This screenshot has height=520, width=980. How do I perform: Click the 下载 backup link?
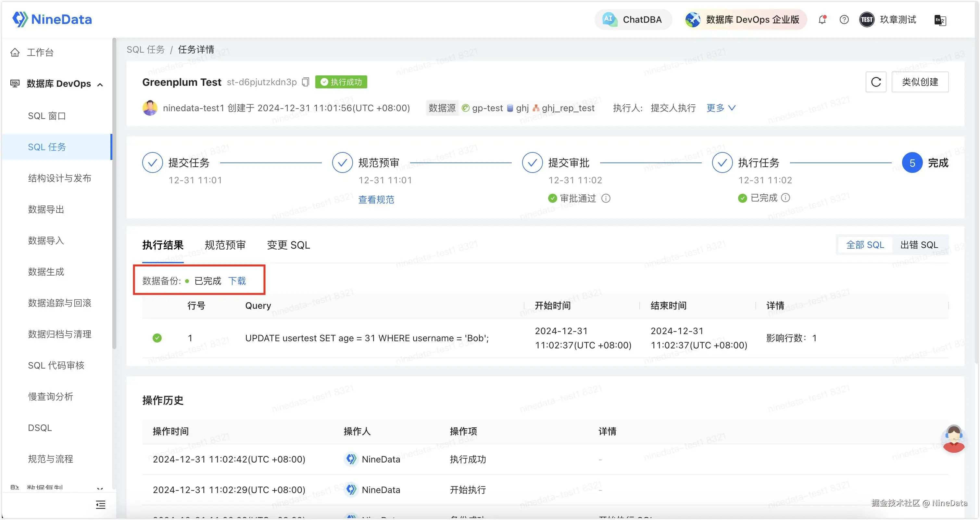coord(237,281)
